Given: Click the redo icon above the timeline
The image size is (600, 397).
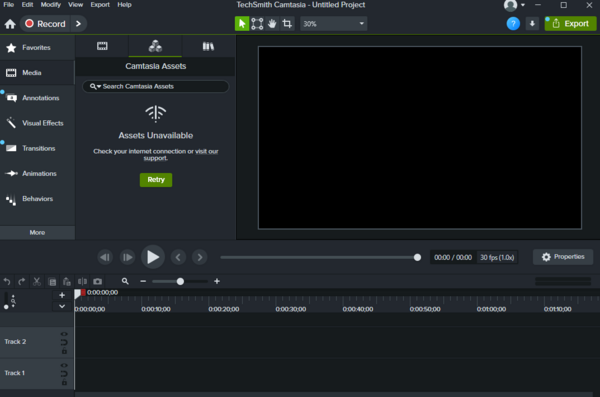Looking at the screenshot, I should [21, 281].
